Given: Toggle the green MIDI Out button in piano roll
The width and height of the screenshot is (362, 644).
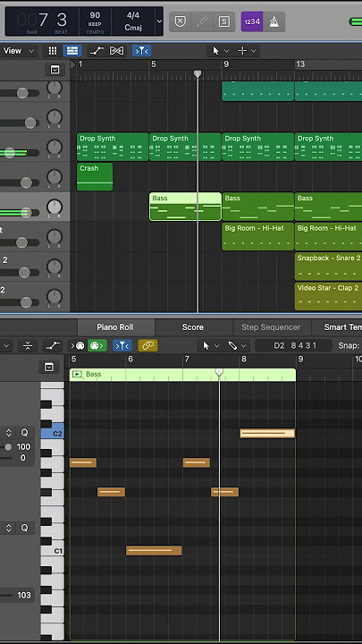Looking at the screenshot, I should coord(97,346).
